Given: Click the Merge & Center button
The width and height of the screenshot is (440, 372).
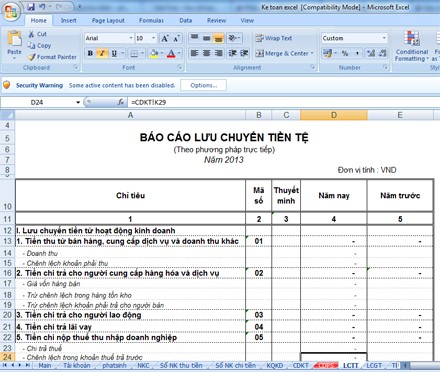Looking at the screenshot, I should (282, 53).
